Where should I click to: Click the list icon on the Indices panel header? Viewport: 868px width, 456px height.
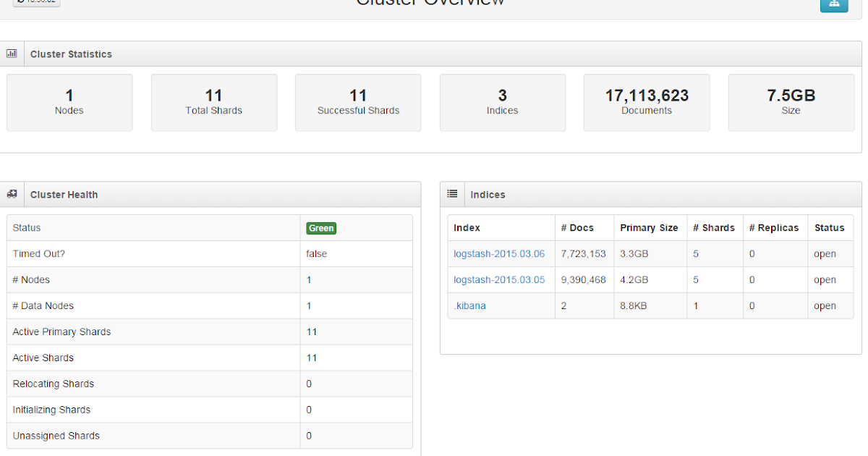click(x=452, y=194)
